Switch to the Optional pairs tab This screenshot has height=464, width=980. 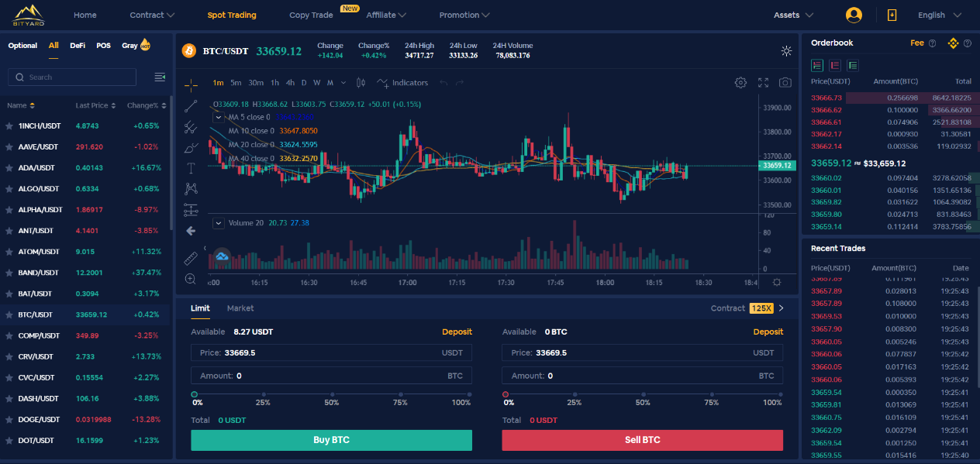(x=22, y=46)
